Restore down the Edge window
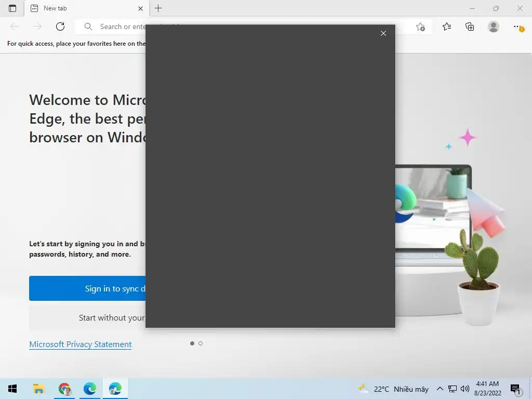The image size is (532, 399). tap(496, 8)
